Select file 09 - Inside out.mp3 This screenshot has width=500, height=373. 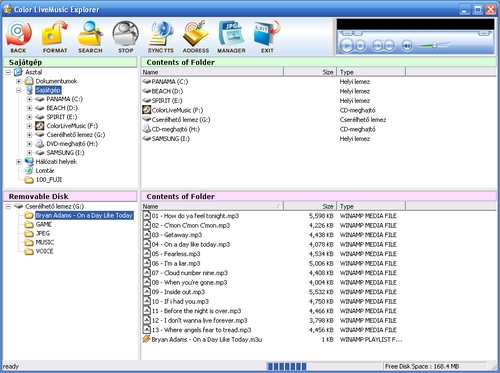pos(178,292)
